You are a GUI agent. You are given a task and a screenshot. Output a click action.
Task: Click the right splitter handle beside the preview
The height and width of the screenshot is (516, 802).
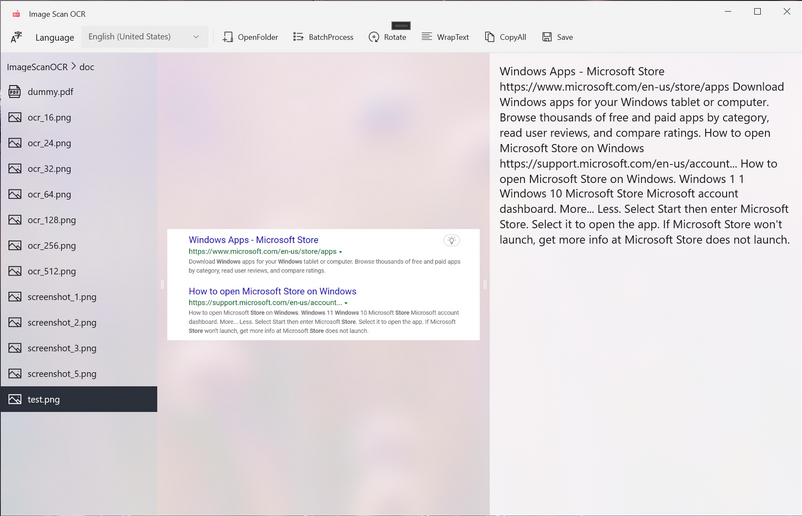tap(485, 284)
